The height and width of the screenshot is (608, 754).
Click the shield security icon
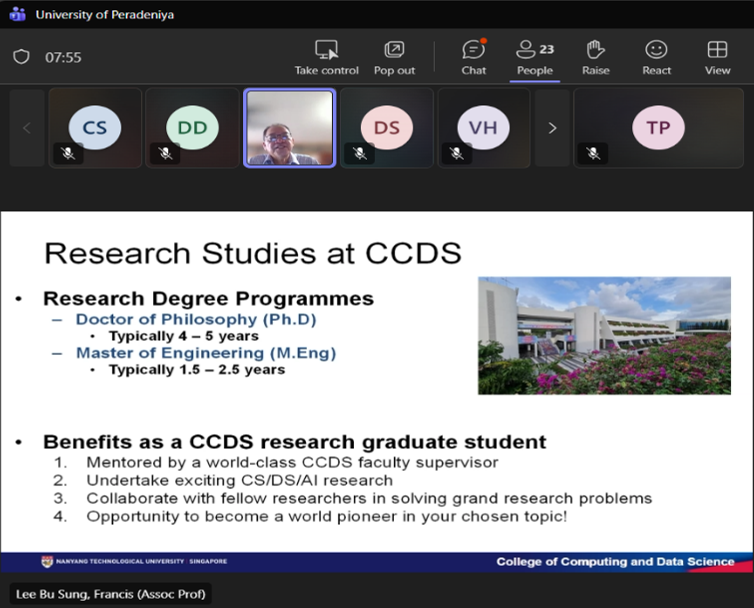[x=21, y=57]
